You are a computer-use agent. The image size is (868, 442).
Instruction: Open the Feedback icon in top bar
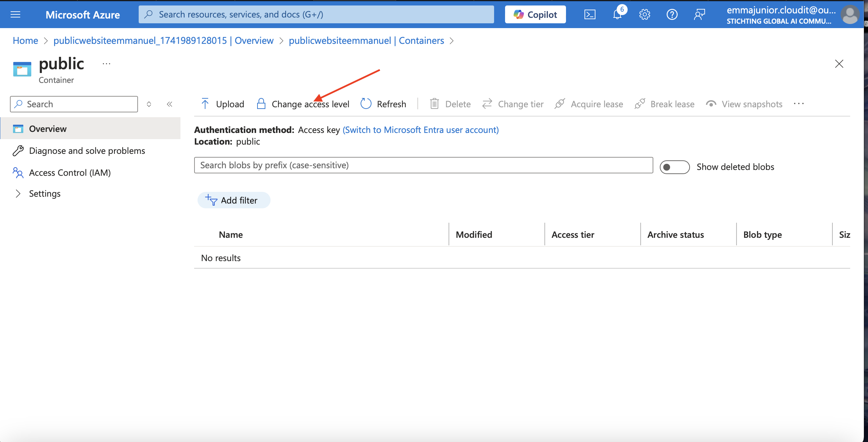(699, 14)
